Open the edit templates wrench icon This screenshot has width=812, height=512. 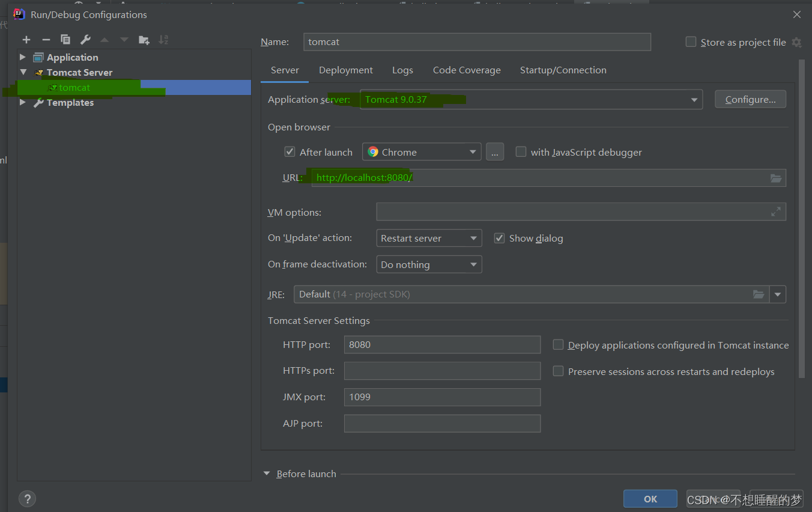[x=85, y=40]
